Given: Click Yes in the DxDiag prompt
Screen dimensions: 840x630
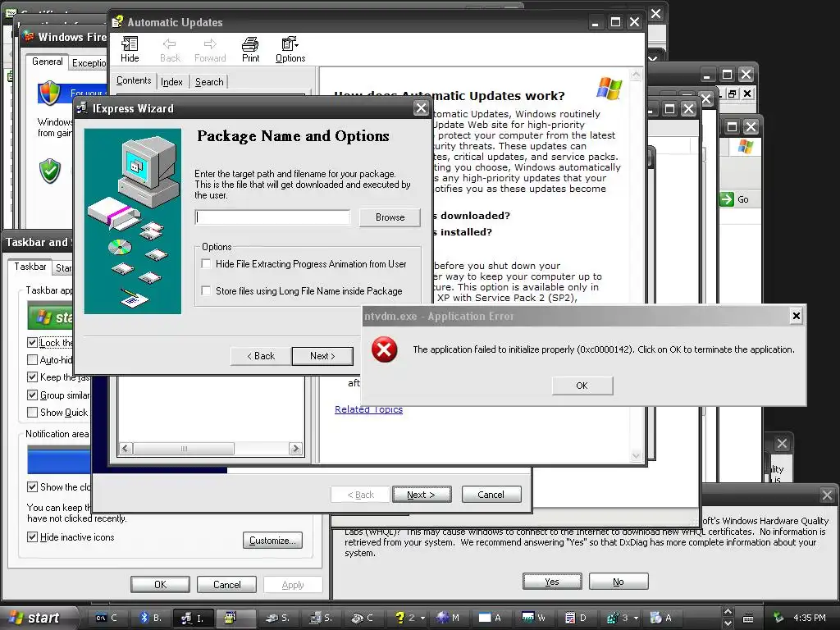Looking at the screenshot, I should click(x=552, y=582).
